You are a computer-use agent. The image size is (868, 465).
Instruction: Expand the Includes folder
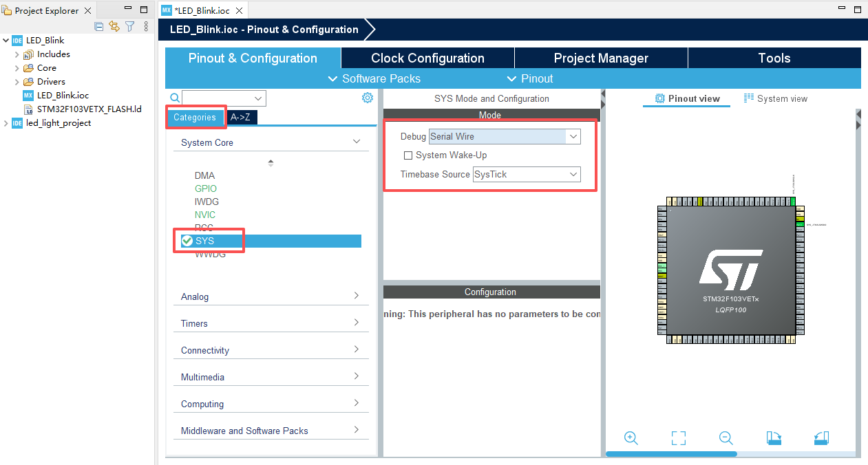tap(17, 54)
